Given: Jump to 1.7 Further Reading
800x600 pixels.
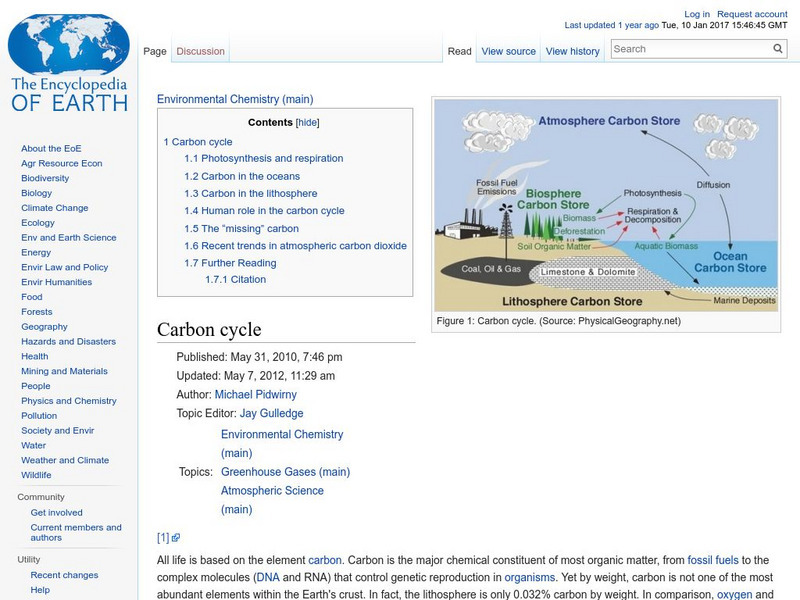Looking at the screenshot, I should (x=231, y=263).
